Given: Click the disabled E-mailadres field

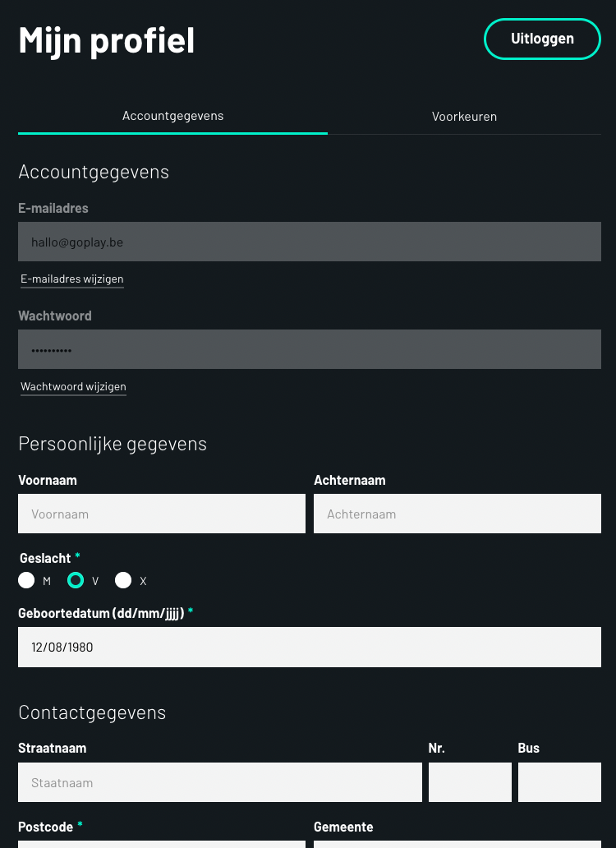Looking at the screenshot, I should (309, 242).
